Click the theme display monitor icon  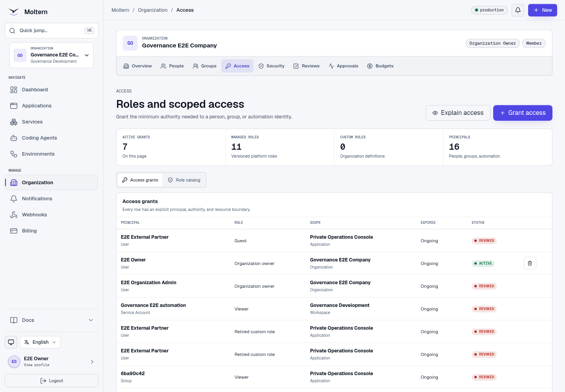pyautogui.click(x=11, y=342)
